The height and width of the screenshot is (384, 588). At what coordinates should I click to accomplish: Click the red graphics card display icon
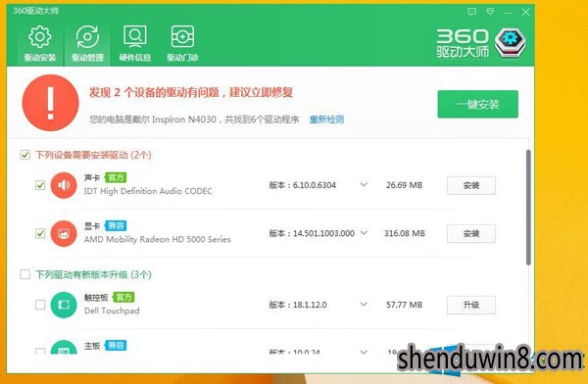[64, 233]
